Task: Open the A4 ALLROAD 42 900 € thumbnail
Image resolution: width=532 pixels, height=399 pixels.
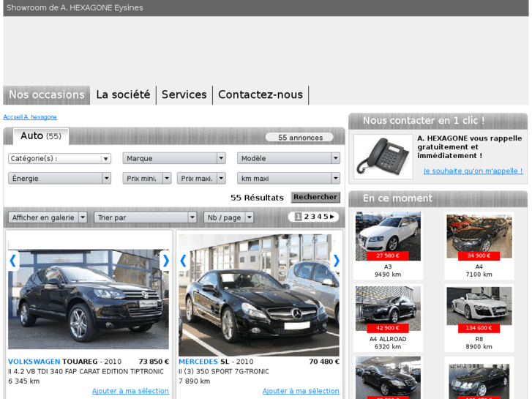Action: point(388,309)
